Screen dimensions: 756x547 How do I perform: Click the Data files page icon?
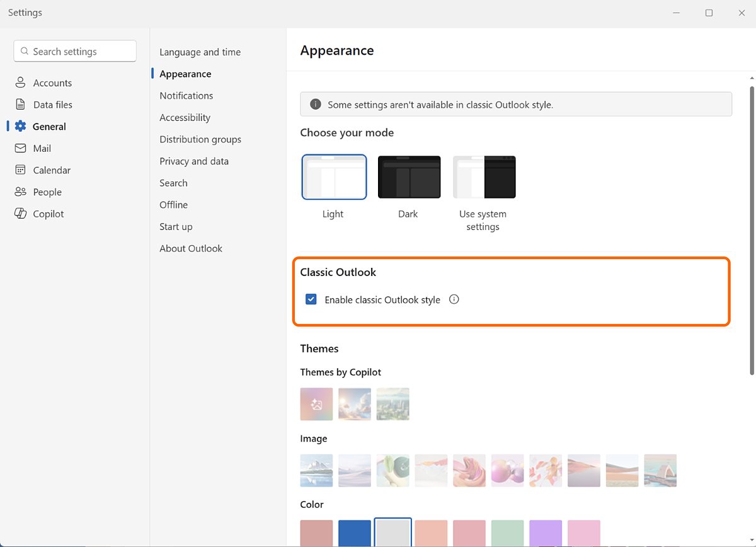21,105
